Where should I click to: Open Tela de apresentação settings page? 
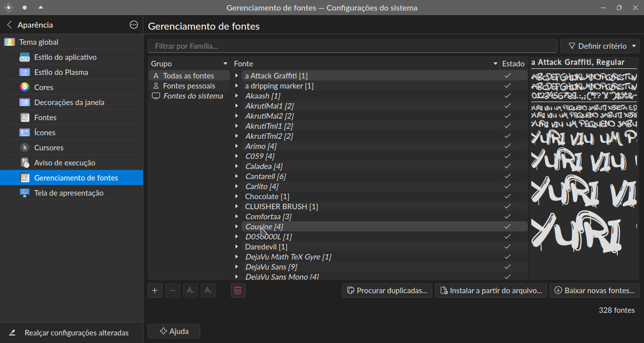71,193
